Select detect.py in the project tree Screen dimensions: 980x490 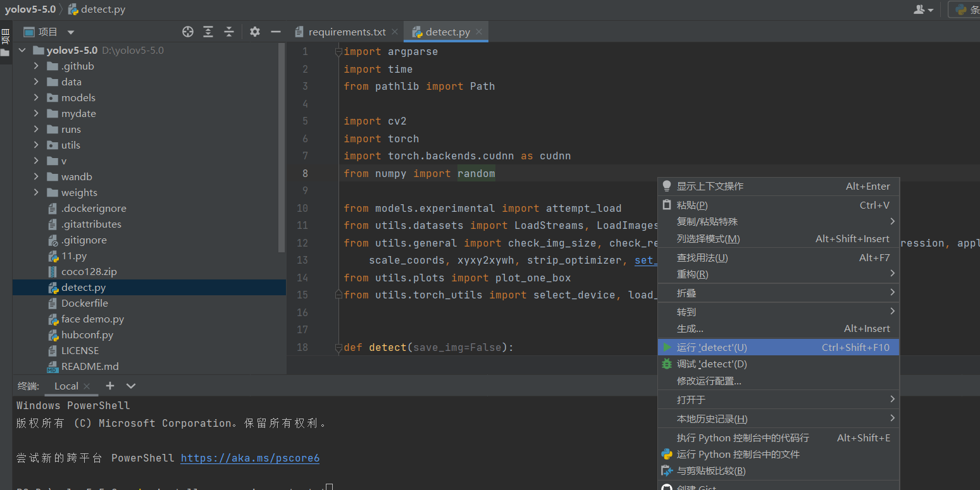[149, 287]
